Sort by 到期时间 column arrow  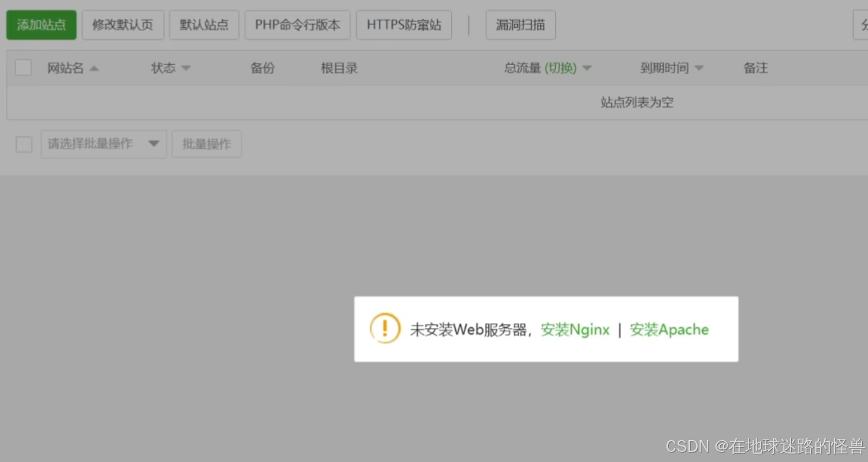tap(699, 69)
